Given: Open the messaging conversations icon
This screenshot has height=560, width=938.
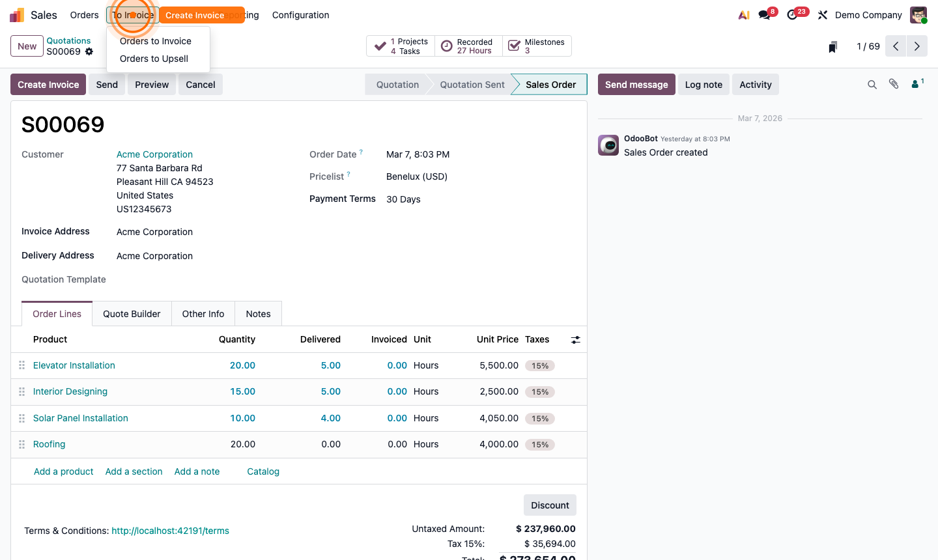Looking at the screenshot, I should [763, 14].
